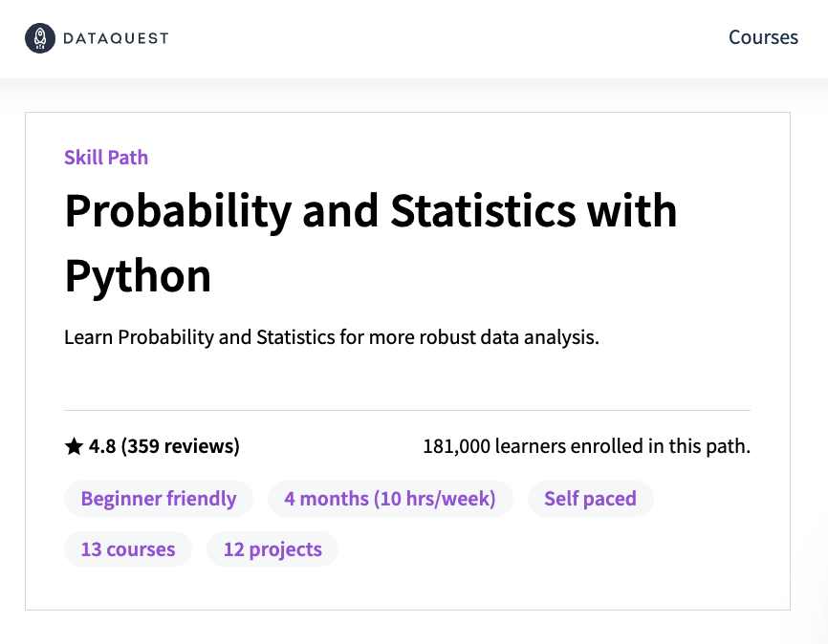
Task: Open the Courses menu in header
Action: pyautogui.click(x=763, y=37)
